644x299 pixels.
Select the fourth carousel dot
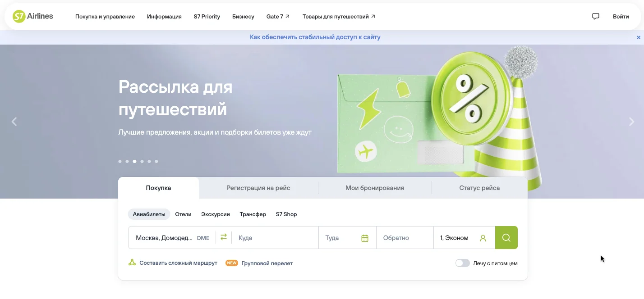pyautogui.click(x=142, y=161)
